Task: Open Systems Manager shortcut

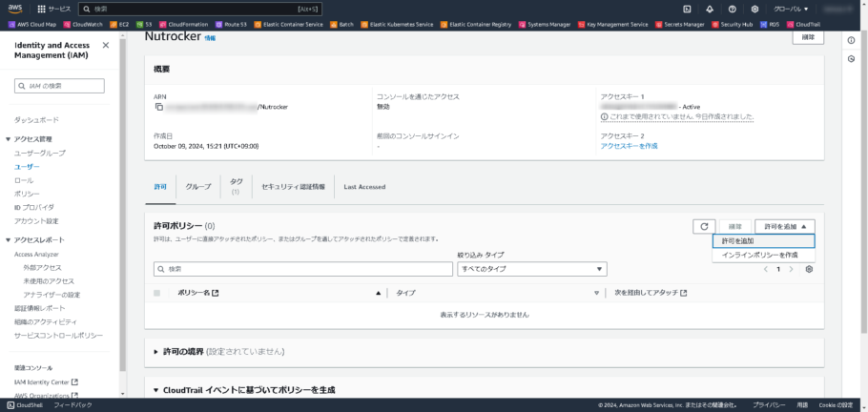Action: pyautogui.click(x=545, y=25)
